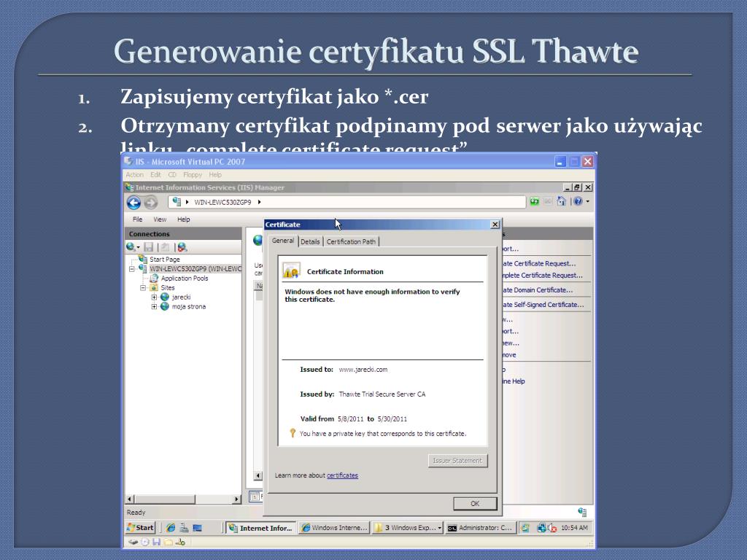Open the dropdown arrow beside the Help icon

(x=588, y=202)
